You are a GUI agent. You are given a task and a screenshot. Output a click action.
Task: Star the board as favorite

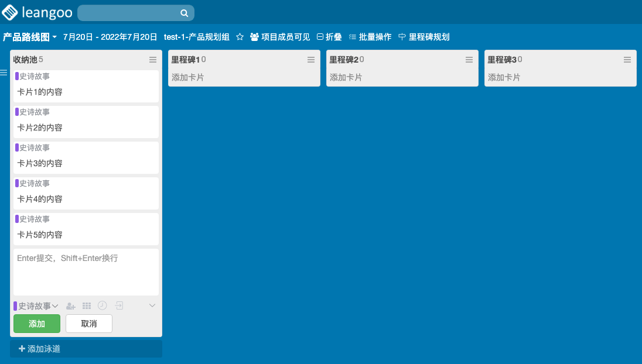point(240,37)
